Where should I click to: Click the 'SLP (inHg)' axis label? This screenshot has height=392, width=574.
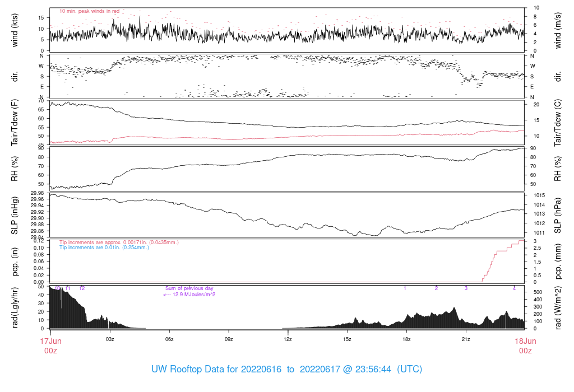pos(15,216)
